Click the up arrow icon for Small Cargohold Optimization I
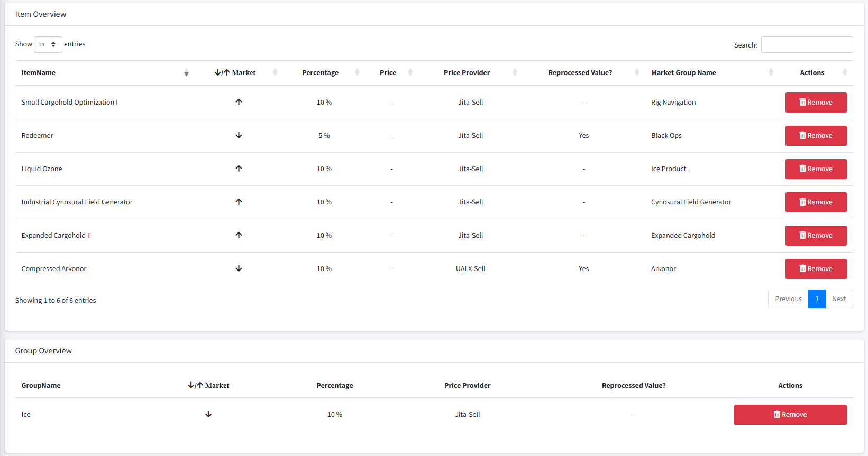 [239, 102]
